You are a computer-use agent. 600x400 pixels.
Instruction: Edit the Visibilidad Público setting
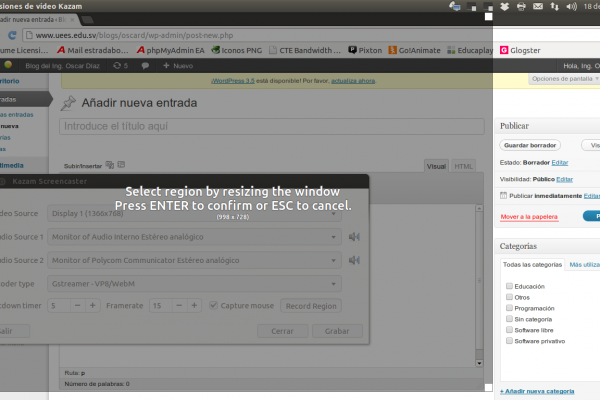564,179
